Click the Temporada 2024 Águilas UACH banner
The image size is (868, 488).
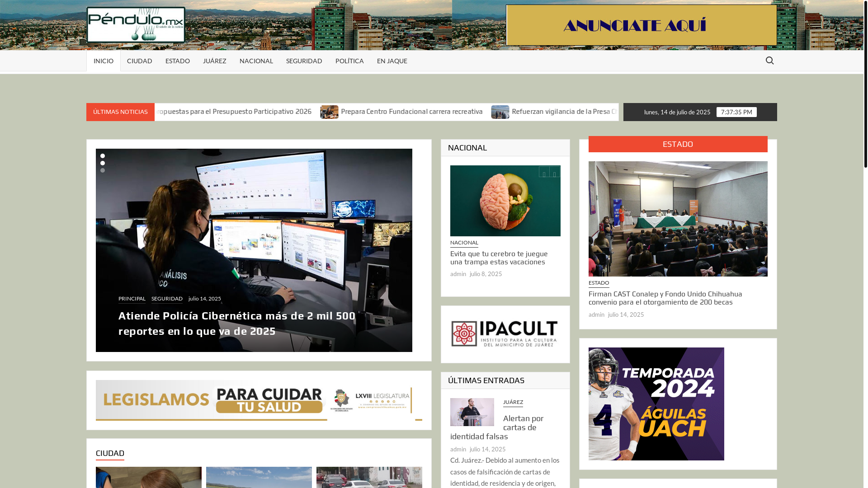click(x=656, y=404)
